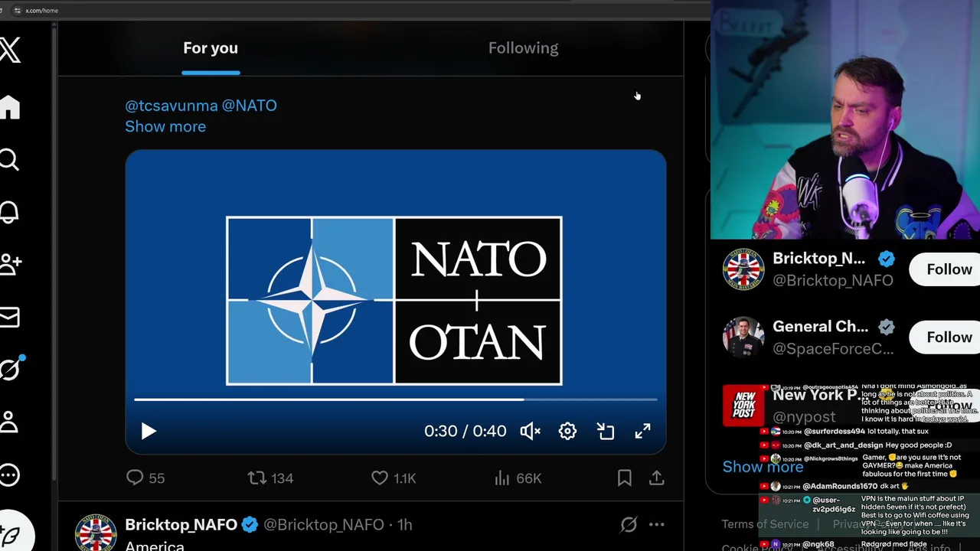
Task: Enter fullscreen for the video
Action: (642, 432)
